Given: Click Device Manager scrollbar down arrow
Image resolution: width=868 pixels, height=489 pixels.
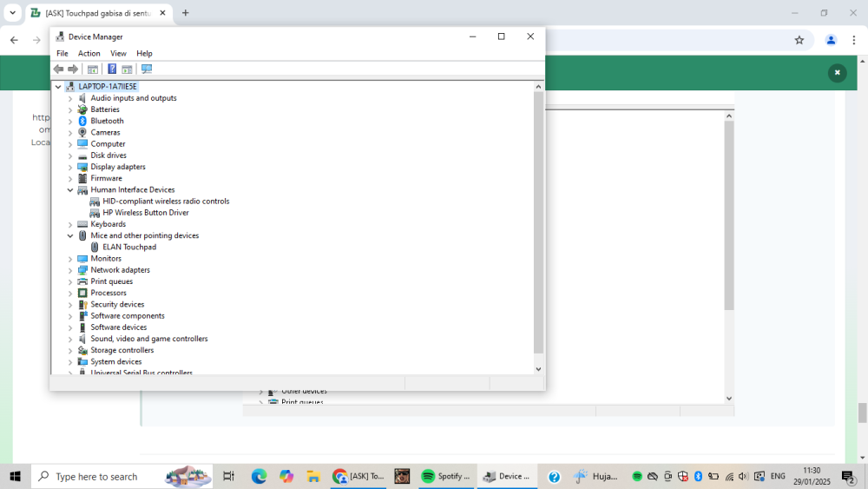Looking at the screenshot, I should pyautogui.click(x=538, y=369).
